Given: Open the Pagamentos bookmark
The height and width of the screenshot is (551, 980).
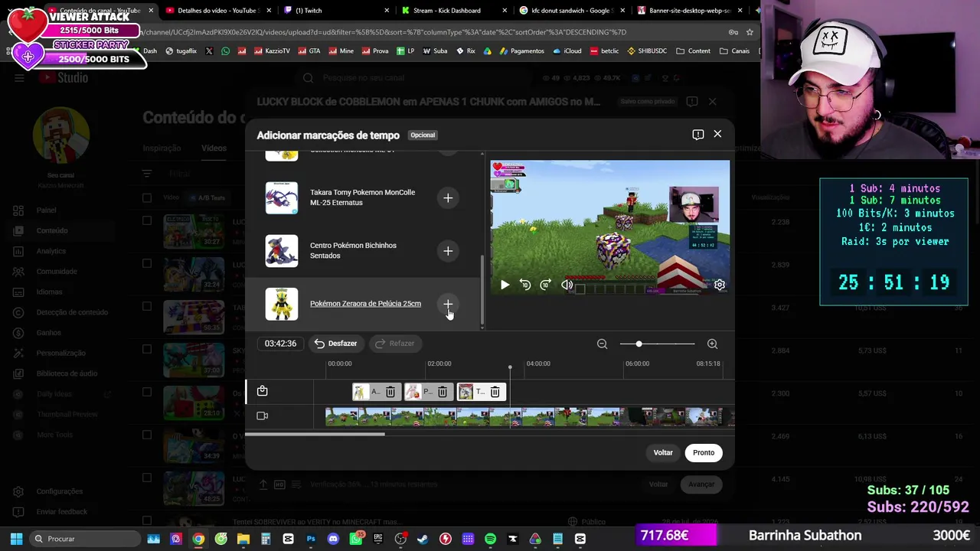Looking at the screenshot, I should [521, 51].
